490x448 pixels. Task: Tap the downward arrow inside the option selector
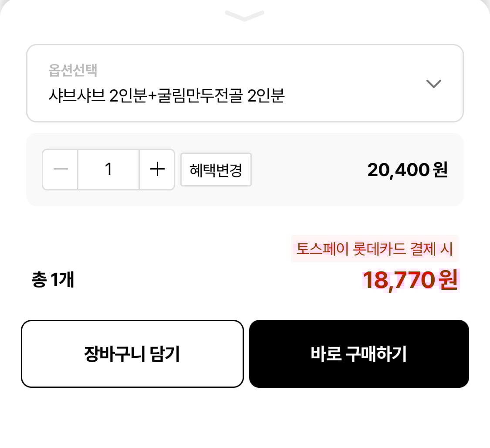pos(434,84)
